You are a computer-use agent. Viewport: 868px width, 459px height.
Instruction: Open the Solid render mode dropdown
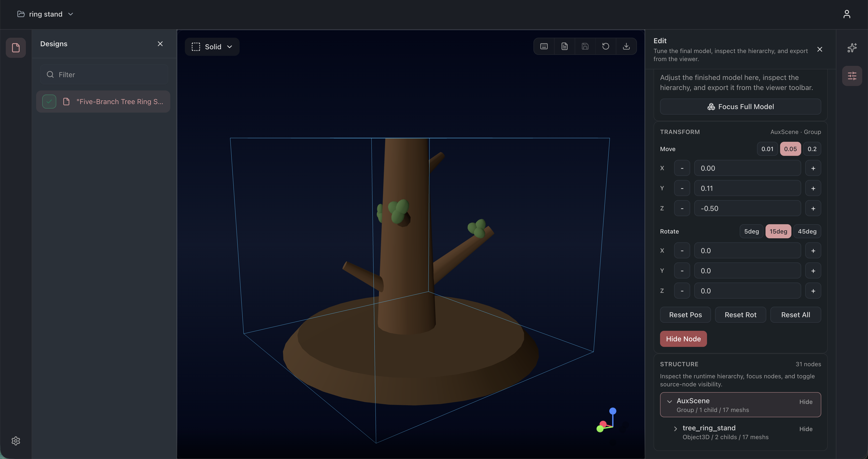pos(212,47)
